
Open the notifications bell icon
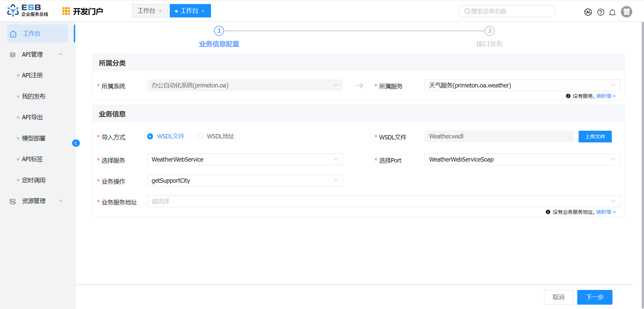(x=612, y=12)
